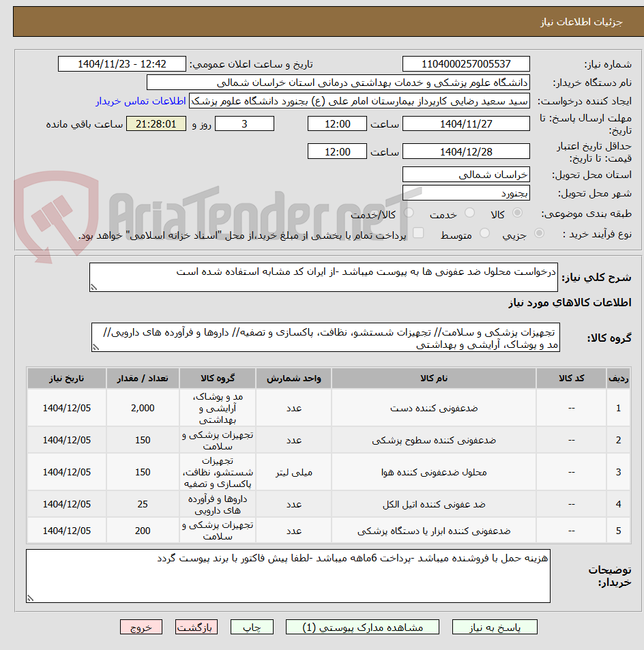Screen dimensions: 644x650
Task: Click the general need description textarea
Action: (323, 277)
